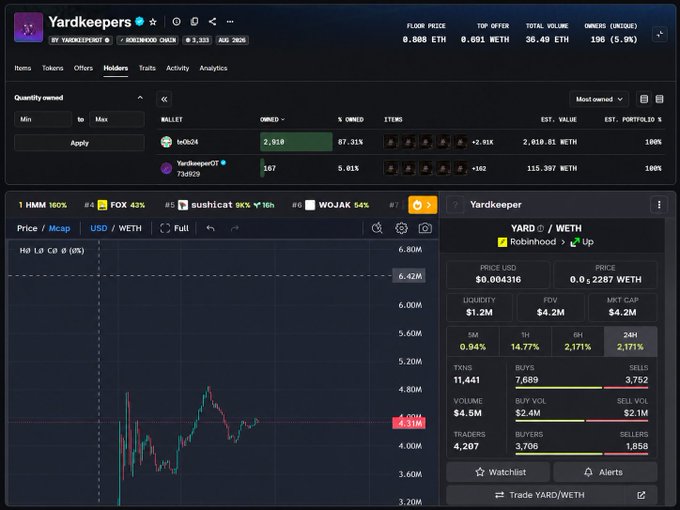Select 5M timeframe stats
680x510 pixels.
point(473,341)
